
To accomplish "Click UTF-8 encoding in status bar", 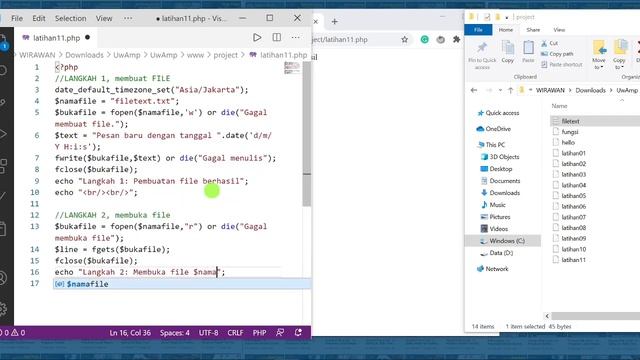I will (208, 333).
